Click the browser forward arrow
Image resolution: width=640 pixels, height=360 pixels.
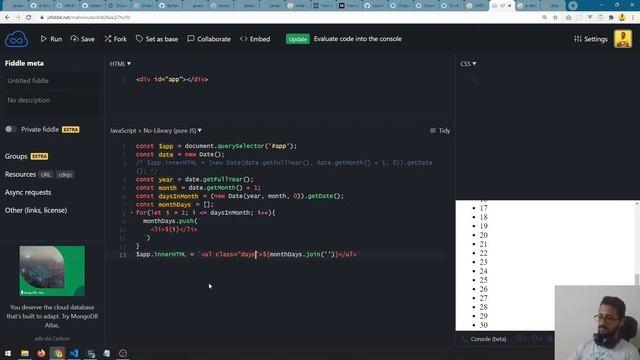click(18, 18)
